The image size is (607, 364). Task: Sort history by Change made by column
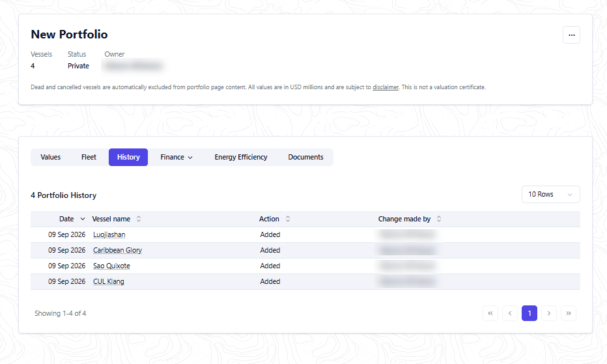click(438, 219)
